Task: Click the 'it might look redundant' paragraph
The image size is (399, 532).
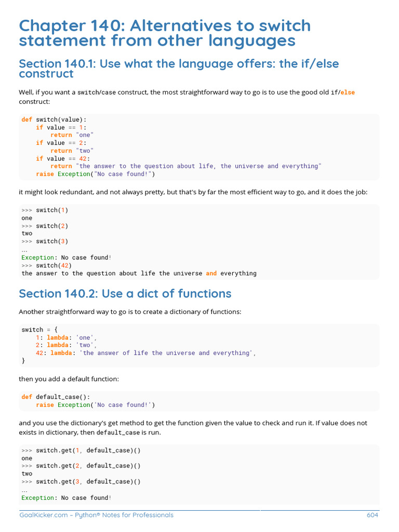Action: click(193, 192)
